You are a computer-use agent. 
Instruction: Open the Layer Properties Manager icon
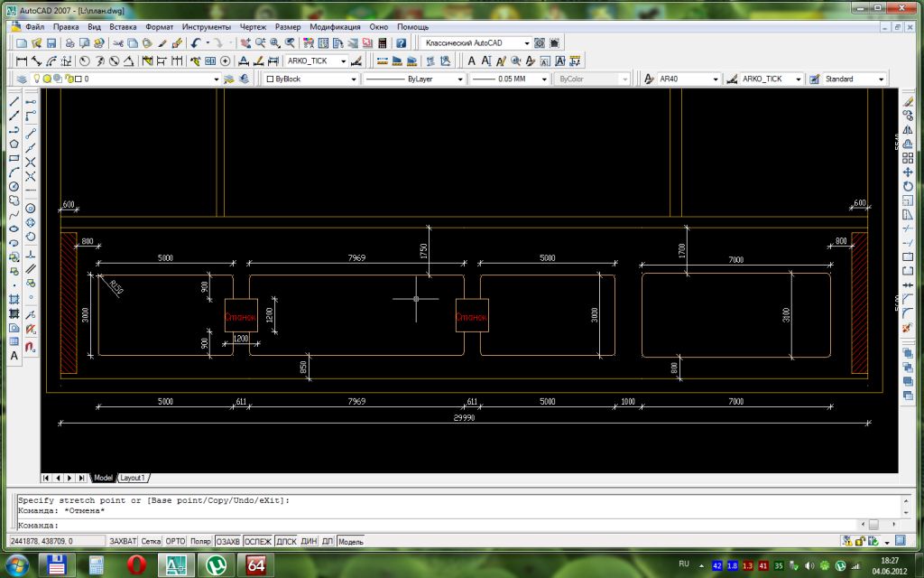22,79
